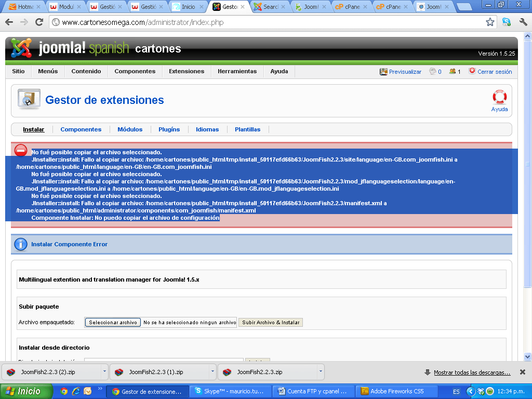This screenshot has width=532, height=399.
Task: Click the Cerrar sesión link
Action: [x=495, y=72]
